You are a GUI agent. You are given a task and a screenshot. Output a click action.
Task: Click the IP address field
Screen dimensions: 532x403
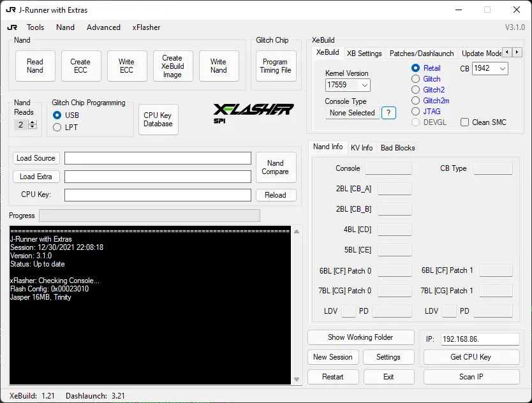click(x=480, y=339)
